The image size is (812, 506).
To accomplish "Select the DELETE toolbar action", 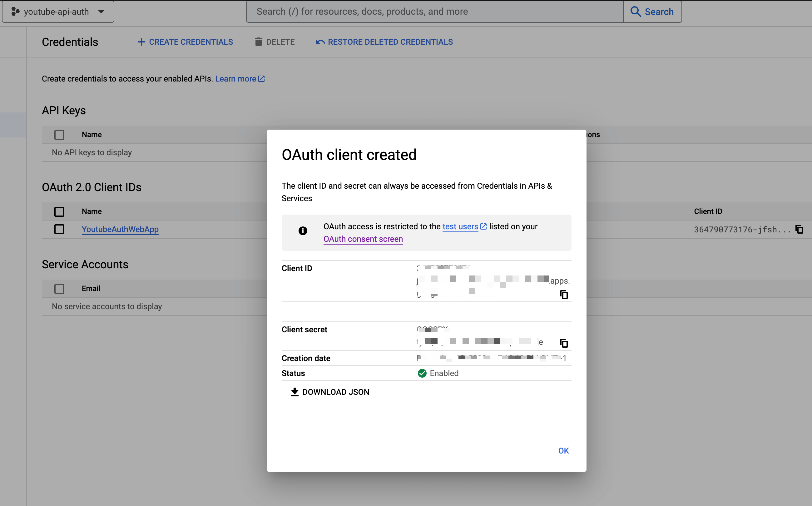I will [x=280, y=42].
